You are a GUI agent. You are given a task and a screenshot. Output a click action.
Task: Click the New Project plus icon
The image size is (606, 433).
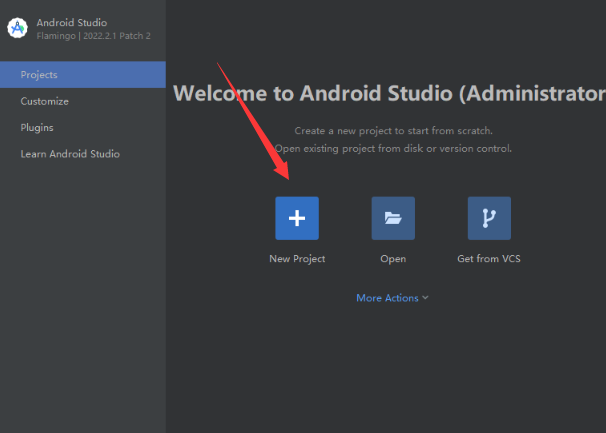coord(297,218)
